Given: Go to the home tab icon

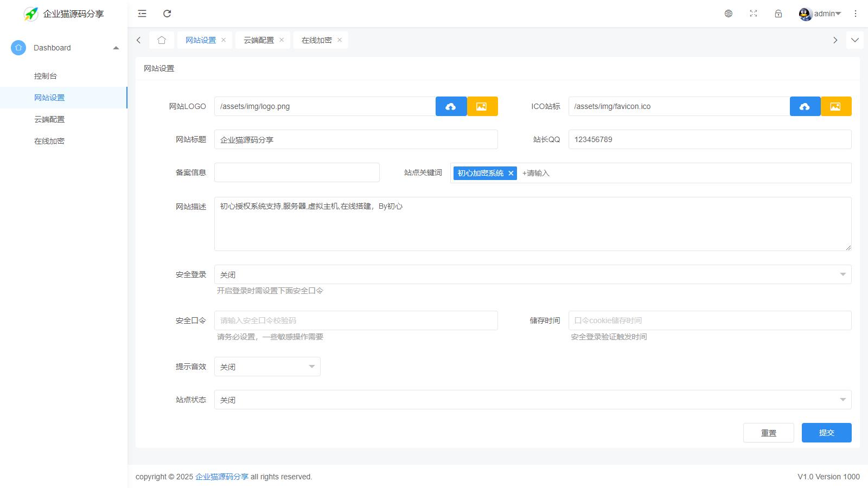Looking at the screenshot, I should [x=162, y=40].
